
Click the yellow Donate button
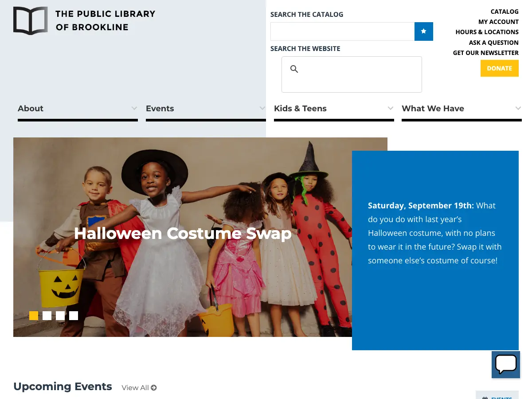click(x=500, y=68)
